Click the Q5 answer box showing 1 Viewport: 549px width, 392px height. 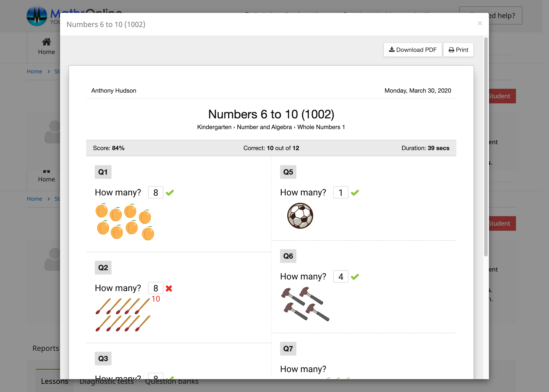click(341, 193)
